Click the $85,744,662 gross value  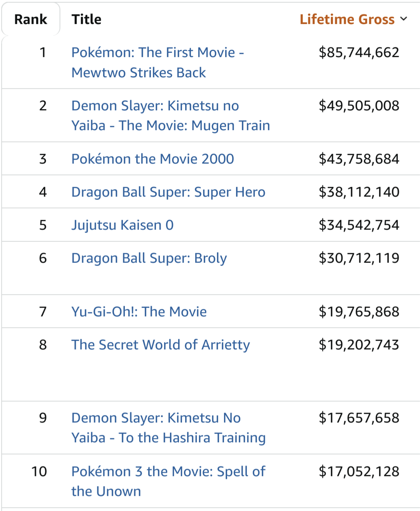(x=359, y=52)
